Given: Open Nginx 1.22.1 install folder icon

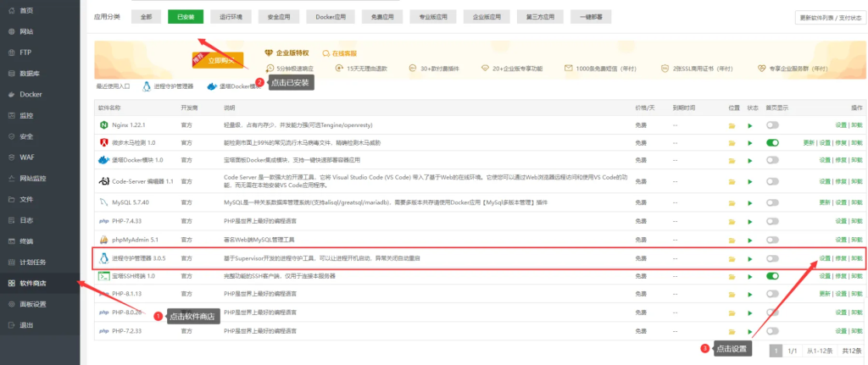Looking at the screenshot, I should tap(732, 125).
